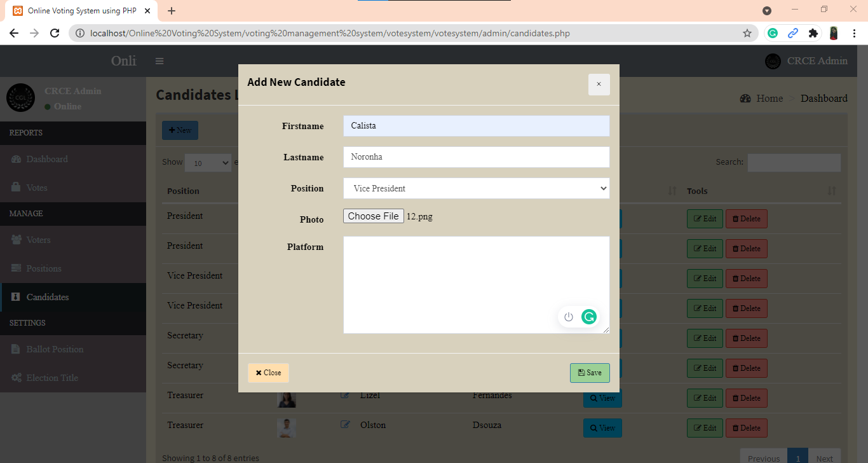
Task: Click the Choose File photo button
Action: pyautogui.click(x=374, y=216)
